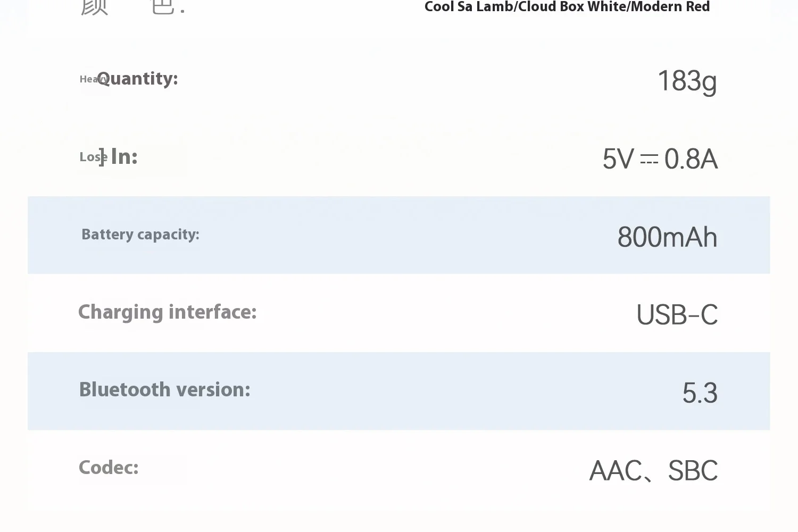Select the "Cool Sa Lamb" color text
This screenshot has width=798, height=532.
[x=468, y=7]
